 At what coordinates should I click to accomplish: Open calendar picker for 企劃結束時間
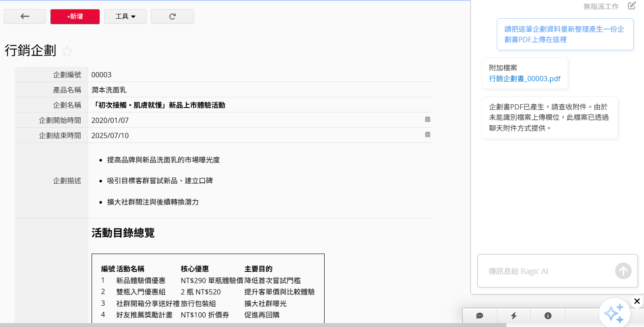click(x=427, y=135)
